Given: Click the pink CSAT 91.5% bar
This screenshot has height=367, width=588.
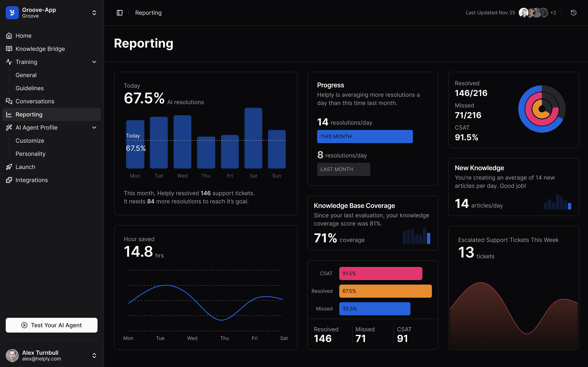Looking at the screenshot, I should click(x=380, y=273).
